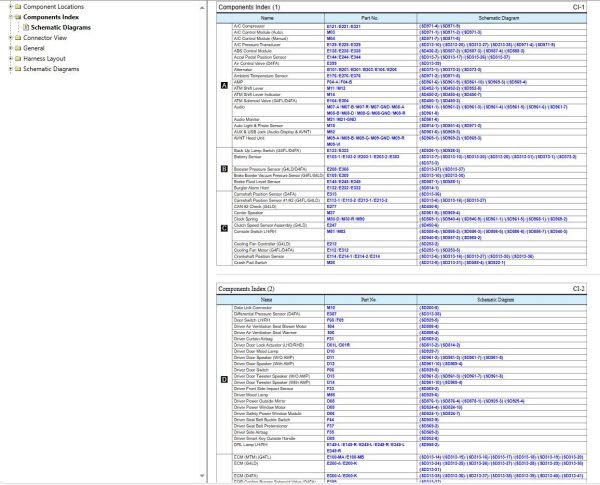
Task: Open schematic diagram link for Driver Seat Belt Pretensioner
Action: tap(429, 426)
